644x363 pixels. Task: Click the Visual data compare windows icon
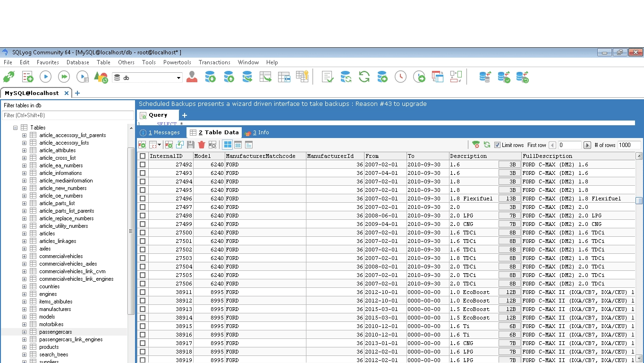pos(438,77)
